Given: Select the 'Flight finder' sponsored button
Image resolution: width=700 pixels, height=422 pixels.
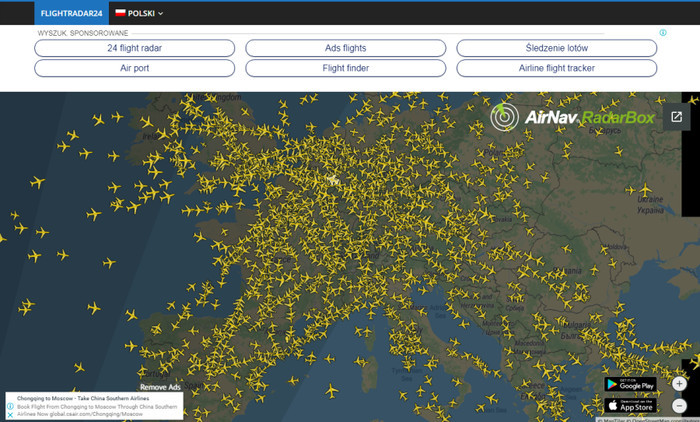Looking at the screenshot, I should pyautogui.click(x=346, y=68).
